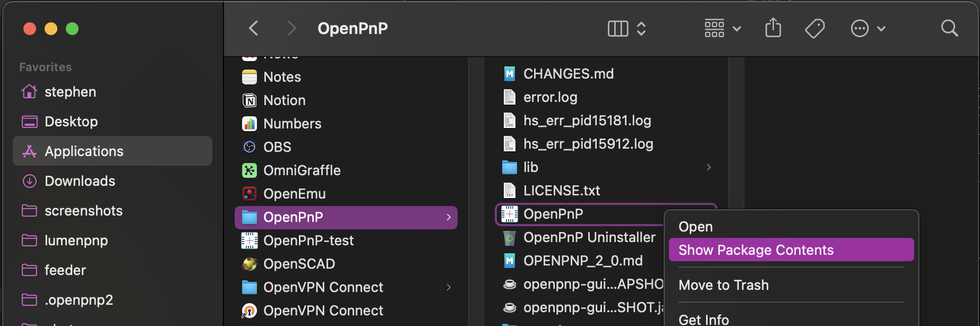Click the Finder search magnifier icon
The width and height of the screenshot is (980, 326).
(949, 28)
